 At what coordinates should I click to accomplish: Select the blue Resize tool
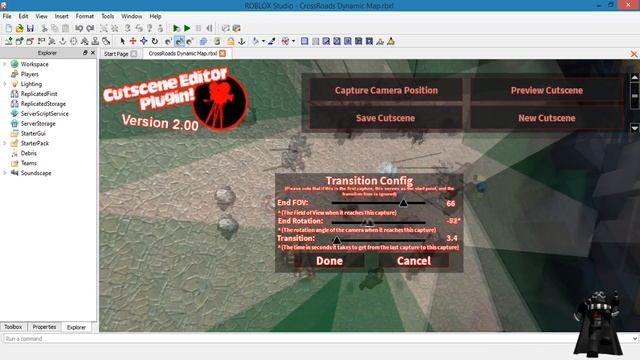pos(144,41)
